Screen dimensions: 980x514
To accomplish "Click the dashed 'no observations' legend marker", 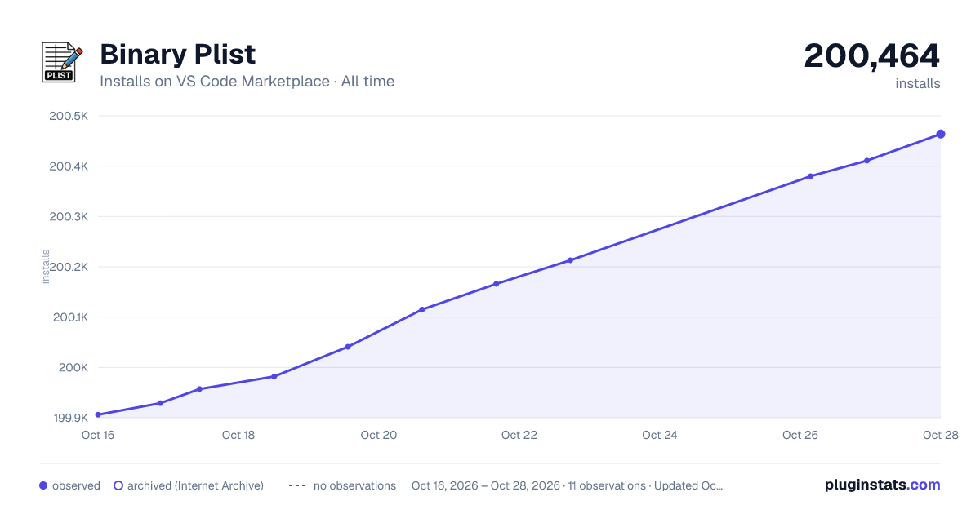I will [297, 485].
